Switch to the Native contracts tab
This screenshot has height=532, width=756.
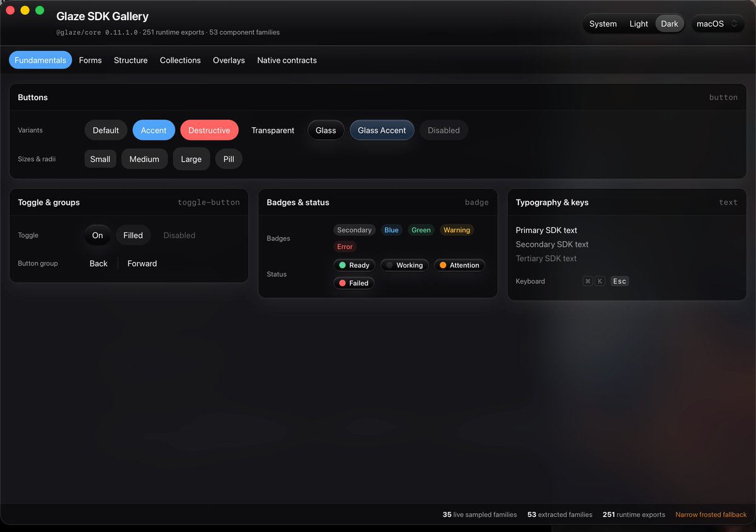pyautogui.click(x=287, y=60)
